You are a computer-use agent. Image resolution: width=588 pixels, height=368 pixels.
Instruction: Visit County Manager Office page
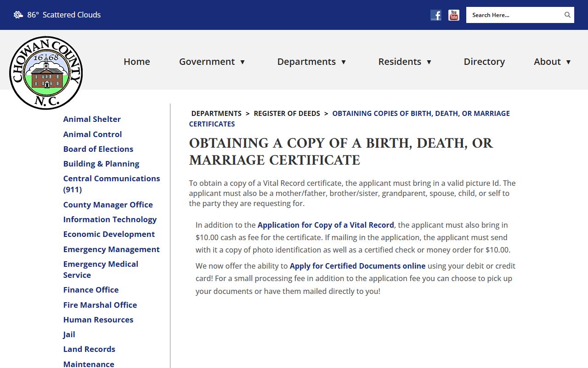pos(108,205)
